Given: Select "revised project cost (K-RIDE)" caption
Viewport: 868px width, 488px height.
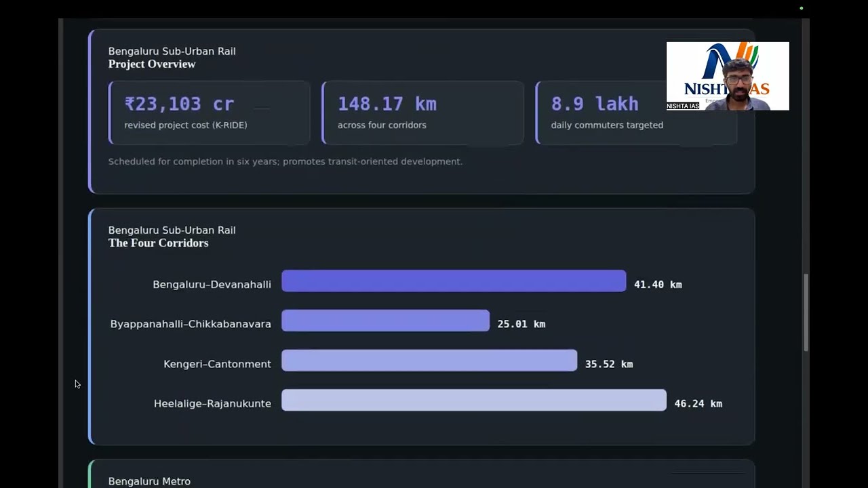Looking at the screenshot, I should (186, 125).
